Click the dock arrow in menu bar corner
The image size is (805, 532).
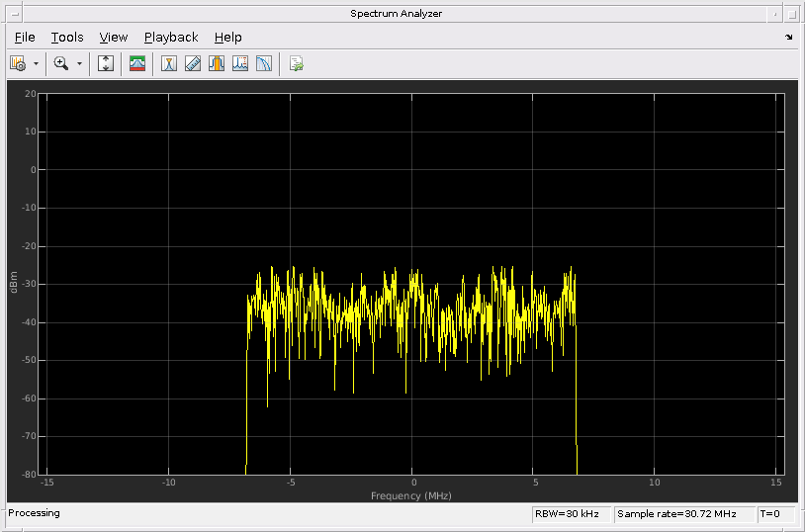789,37
